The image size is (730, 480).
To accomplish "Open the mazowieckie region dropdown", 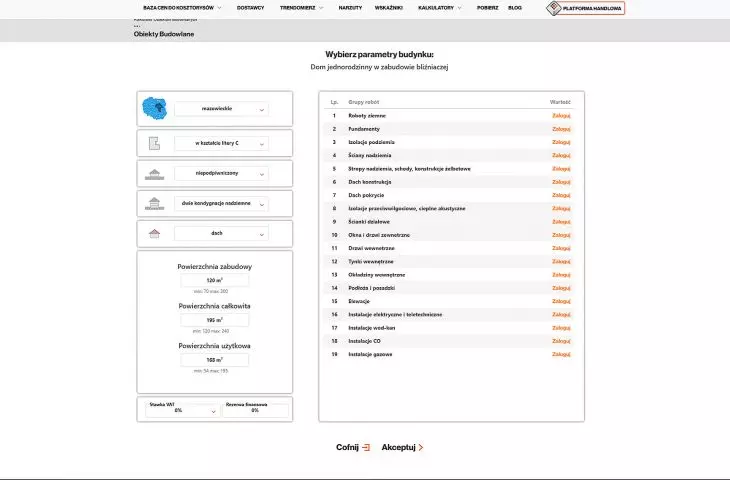I will pos(221,109).
